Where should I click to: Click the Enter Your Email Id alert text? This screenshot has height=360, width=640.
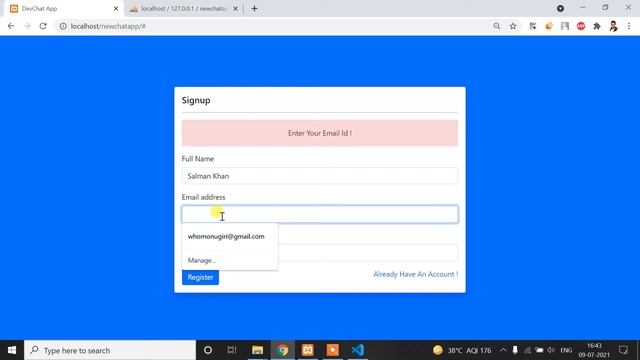(x=320, y=133)
